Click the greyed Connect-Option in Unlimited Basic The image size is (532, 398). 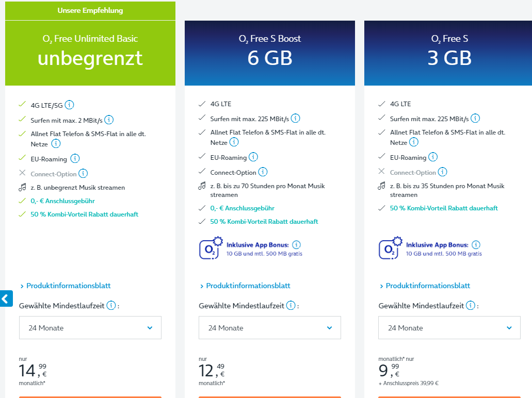pyautogui.click(x=54, y=174)
